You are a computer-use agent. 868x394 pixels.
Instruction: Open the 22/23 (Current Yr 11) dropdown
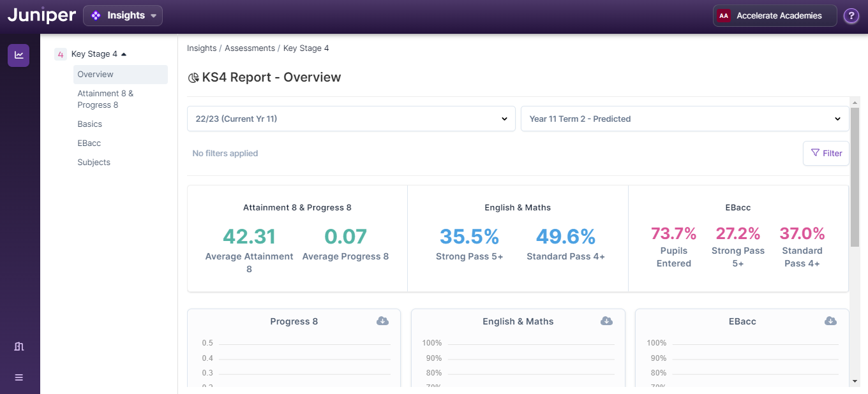(350, 119)
